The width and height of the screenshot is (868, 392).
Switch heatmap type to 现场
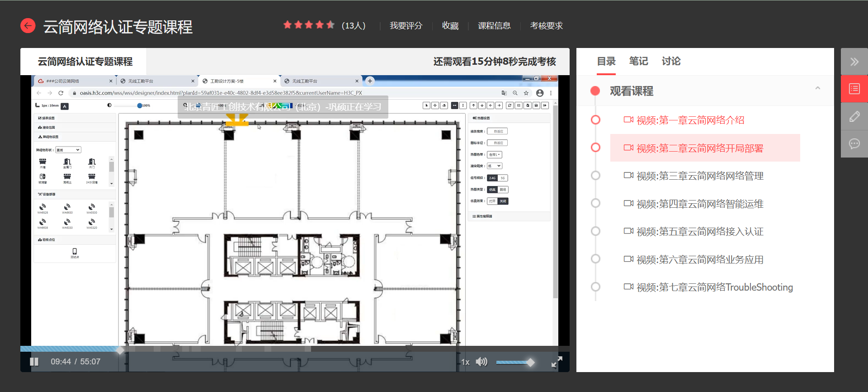tap(503, 190)
